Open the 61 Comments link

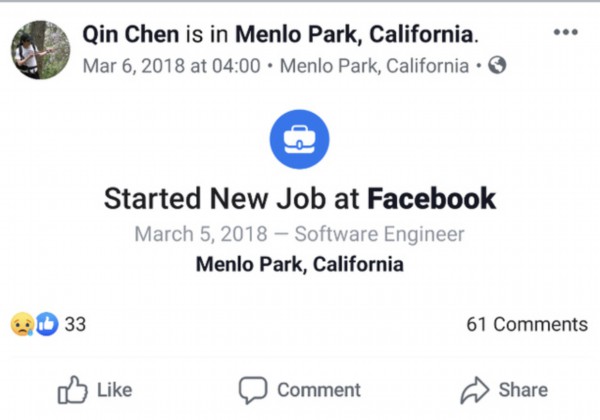(x=526, y=324)
